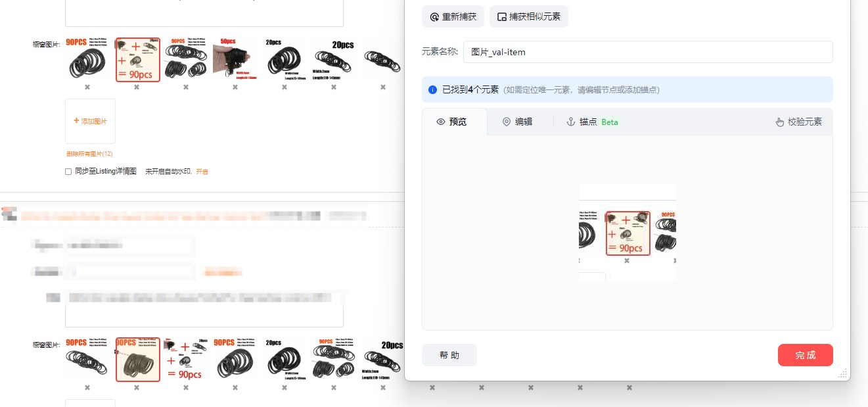This screenshot has height=407, width=868.
Task: Select the top row 50pcs hand thumbnail
Action: tap(235, 59)
